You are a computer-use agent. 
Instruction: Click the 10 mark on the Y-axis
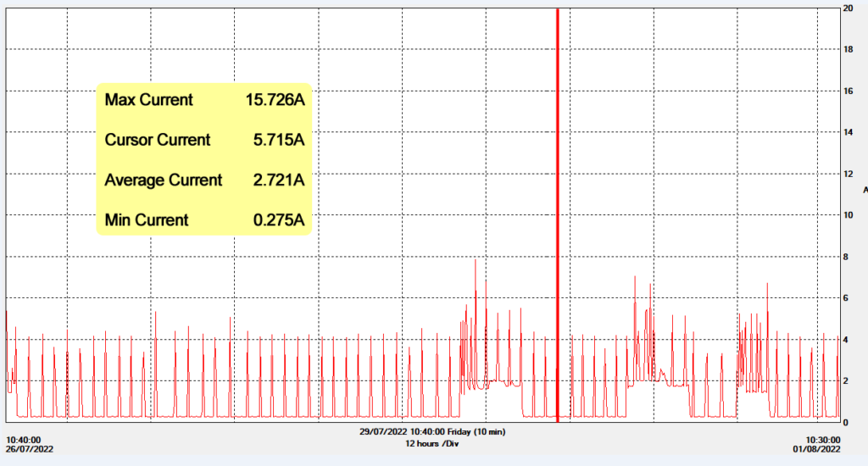coord(847,215)
